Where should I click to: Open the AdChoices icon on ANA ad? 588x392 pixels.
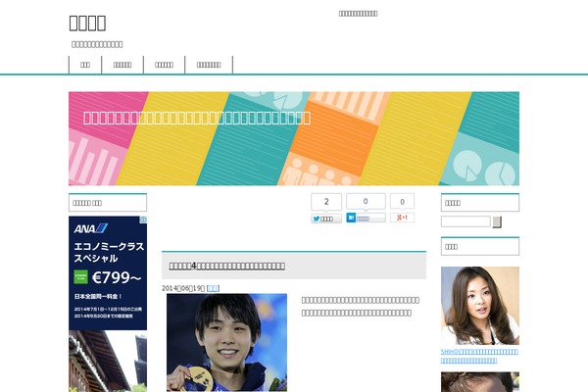143,220
